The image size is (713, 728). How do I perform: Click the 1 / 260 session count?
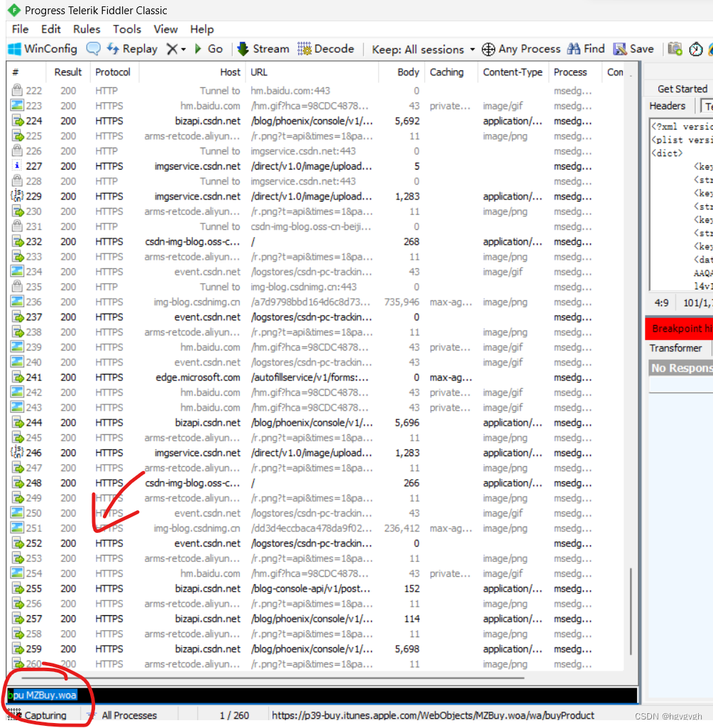(x=234, y=715)
